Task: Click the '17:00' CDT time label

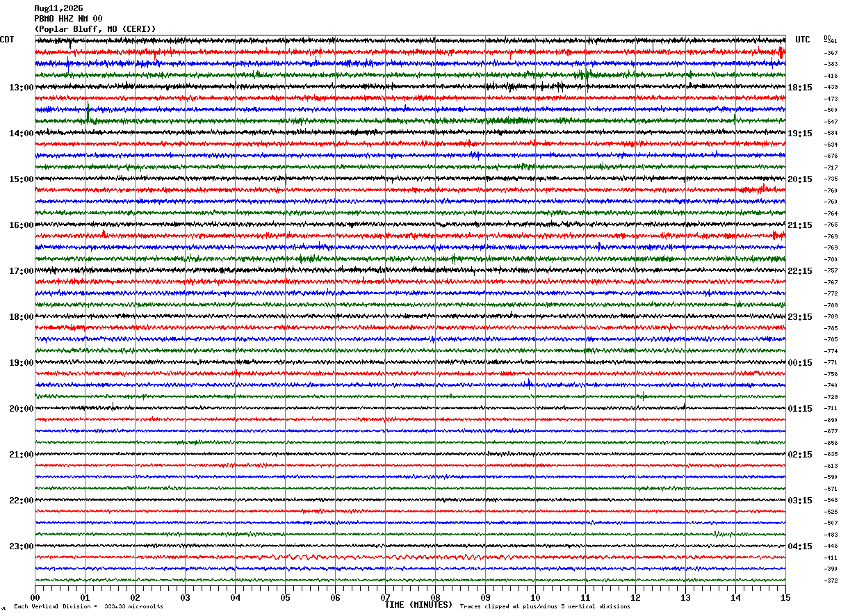Action: (x=22, y=271)
